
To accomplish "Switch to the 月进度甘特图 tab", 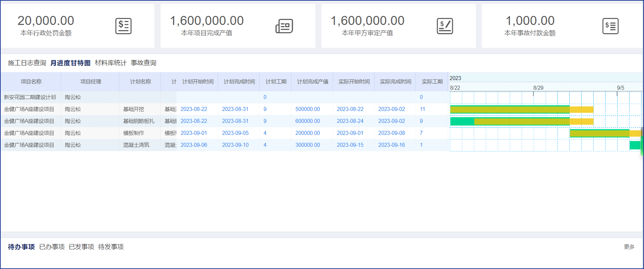I will [x=70, y=63].
